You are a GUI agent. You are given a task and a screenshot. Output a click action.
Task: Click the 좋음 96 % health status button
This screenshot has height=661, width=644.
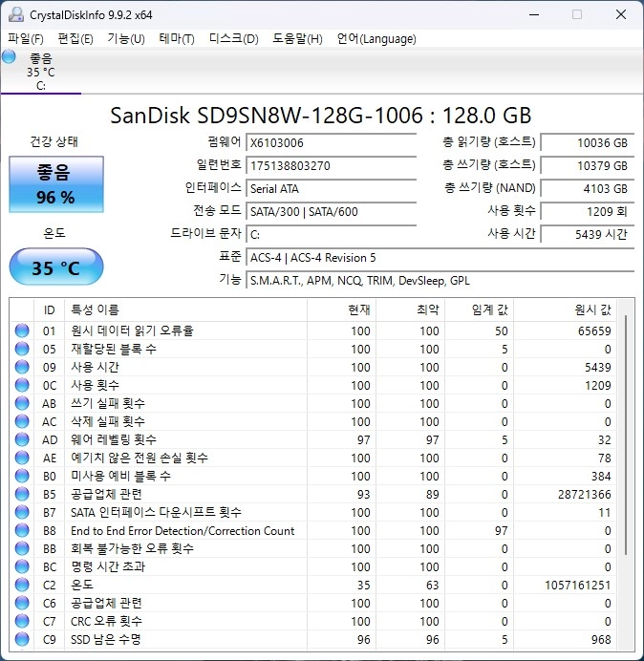(56, 184)
